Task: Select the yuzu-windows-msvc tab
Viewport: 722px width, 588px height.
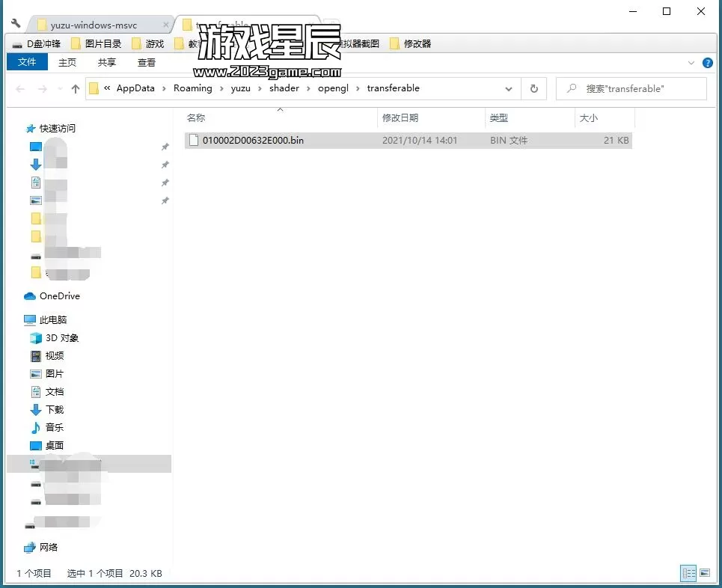Action: pos(94,25)
